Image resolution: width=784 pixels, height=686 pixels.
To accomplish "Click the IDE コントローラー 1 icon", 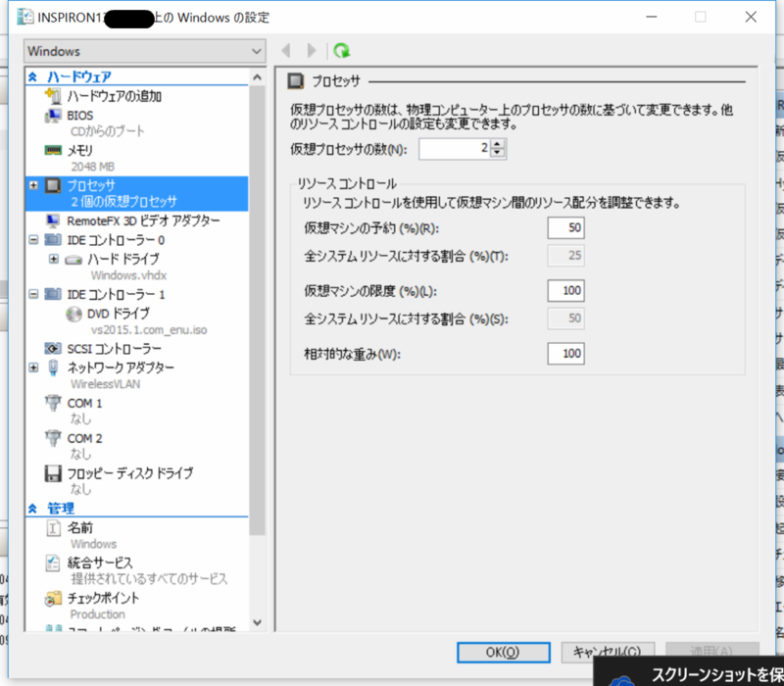I will (53, 294).
